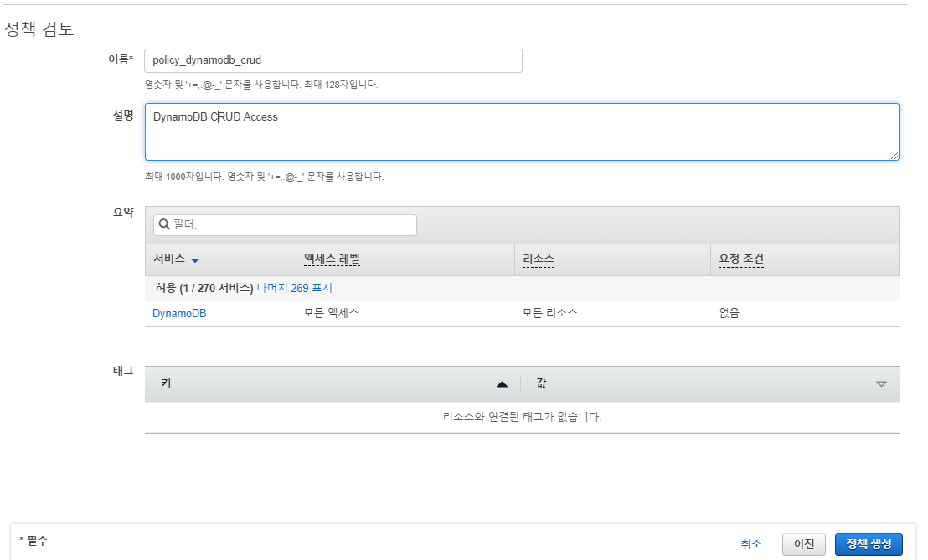The width and height of the screenshot is (928, 560).
Task: Click the 액세스 레벨 column header
Action: pyautogui.click(x=332, y=259)
